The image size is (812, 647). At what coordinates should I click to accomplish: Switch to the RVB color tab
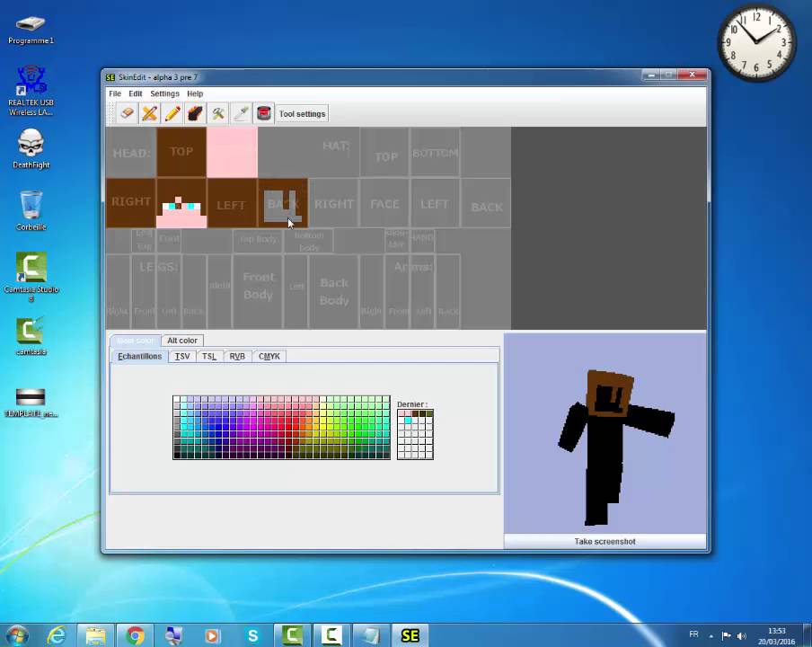[237, 357]
